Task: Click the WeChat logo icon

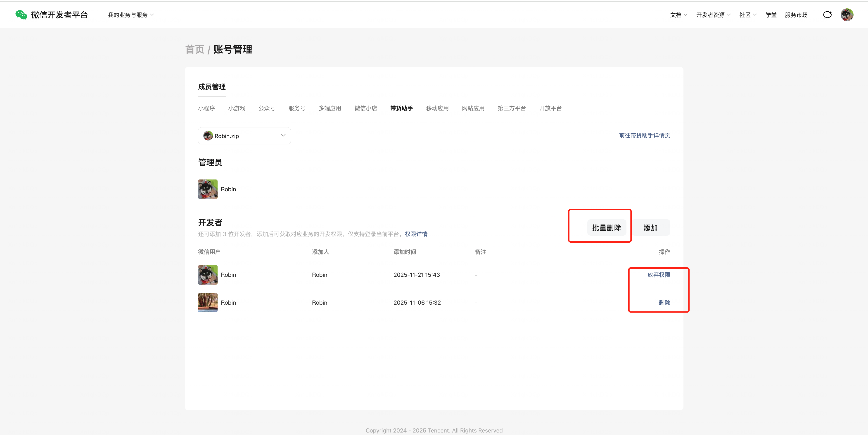Action: pos(21,15)
